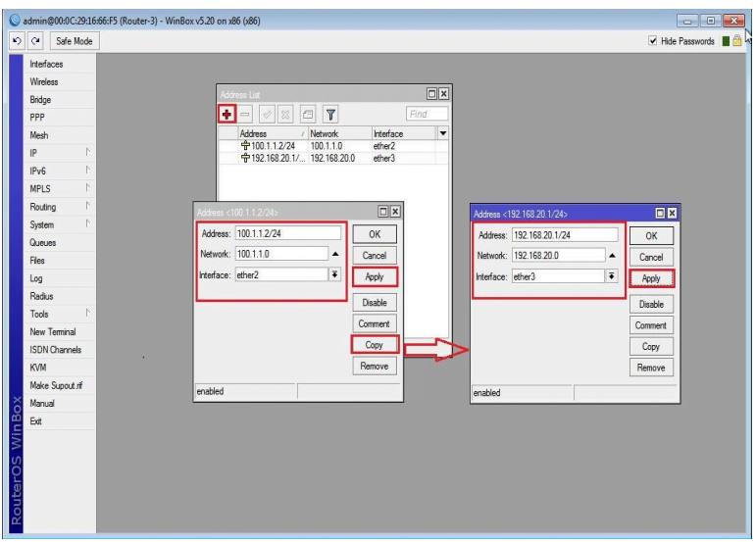
Task: Click the red plus add address icon
Action: pos(227,114)
